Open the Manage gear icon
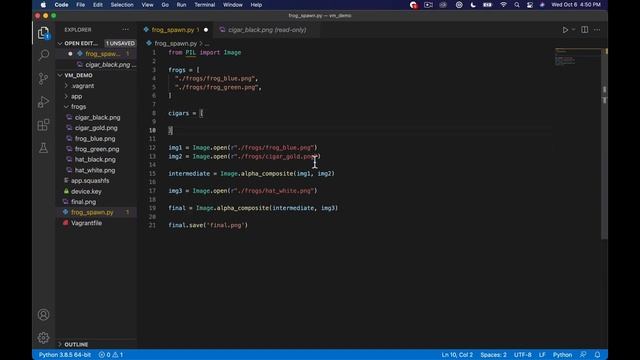This screenshot has width=640, height=360. click(x=43, y=338)
